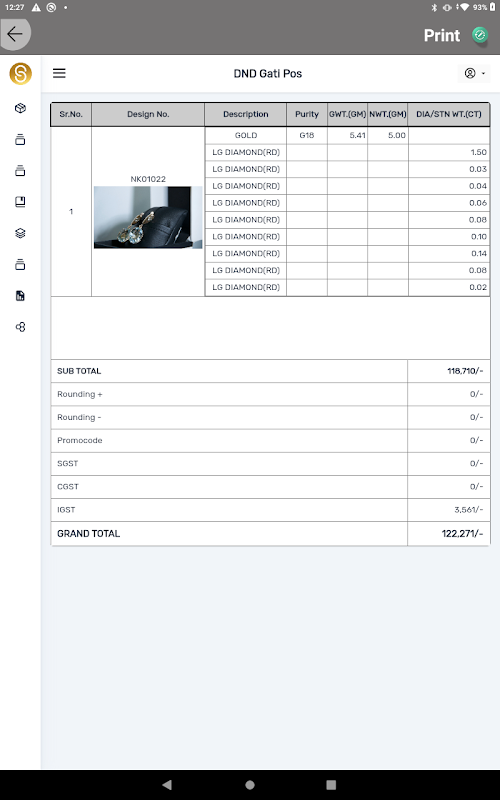This screenshot has height=800, width=500.
Task: Click the Purity column header
Action: pyautogui.click(x=307, y=114)
